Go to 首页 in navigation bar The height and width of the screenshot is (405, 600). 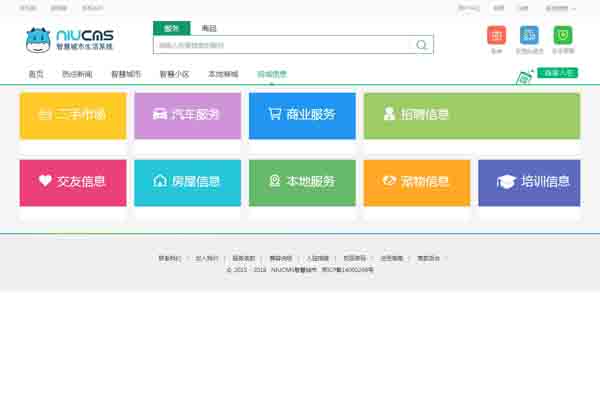click(x=36, y=74)
